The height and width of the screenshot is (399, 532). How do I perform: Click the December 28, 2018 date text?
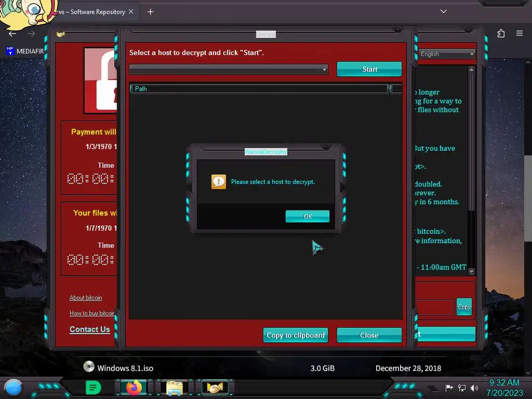point(408,368)
